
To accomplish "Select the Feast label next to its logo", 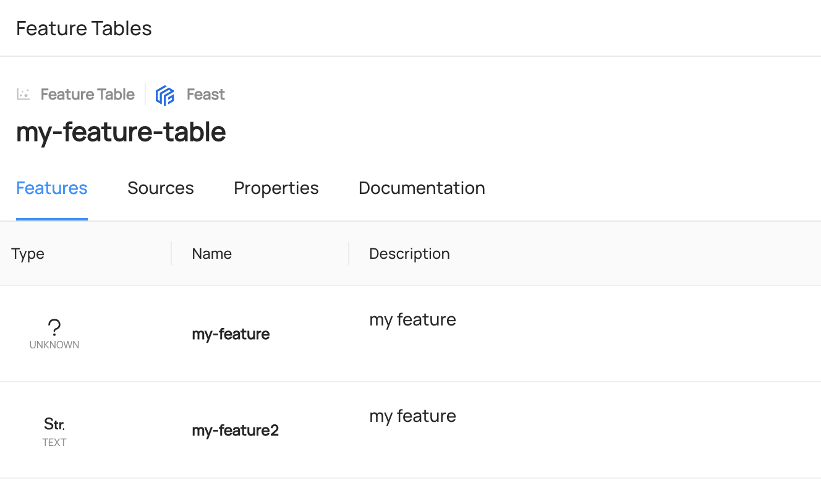I will point(205,94).
